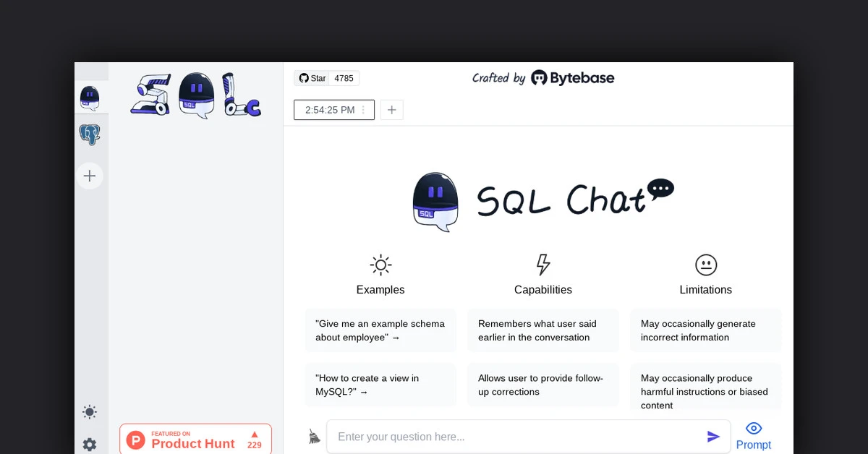Screen dimensions: 868x454
Task: Add a new connection with the plus icon
Action: coord(90,176)
